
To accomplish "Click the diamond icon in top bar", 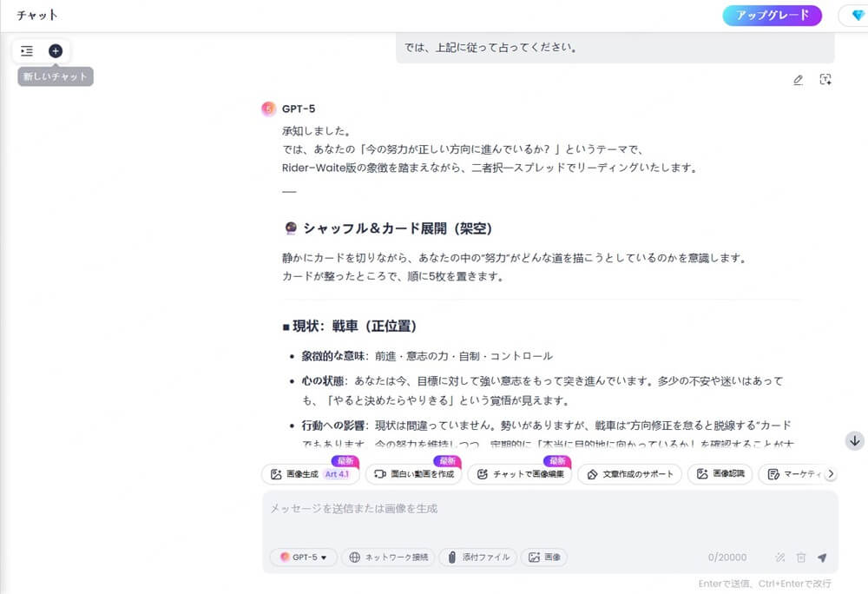I will (854, 15).
